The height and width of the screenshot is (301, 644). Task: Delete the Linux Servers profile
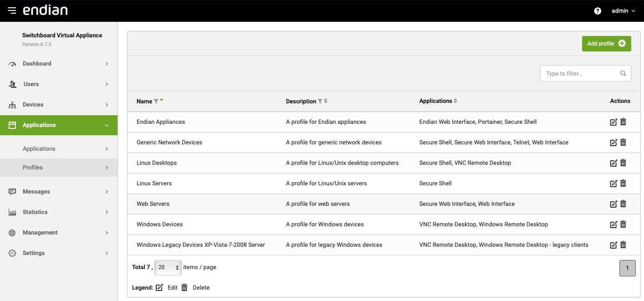623,184
